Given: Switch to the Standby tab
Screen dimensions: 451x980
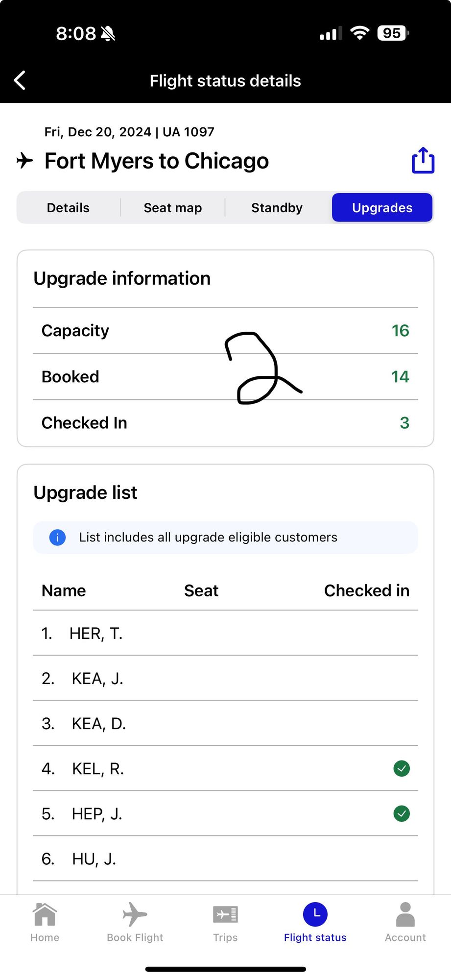Looking at the screenshot, I should pyautogui.click(x=277, y=208).
